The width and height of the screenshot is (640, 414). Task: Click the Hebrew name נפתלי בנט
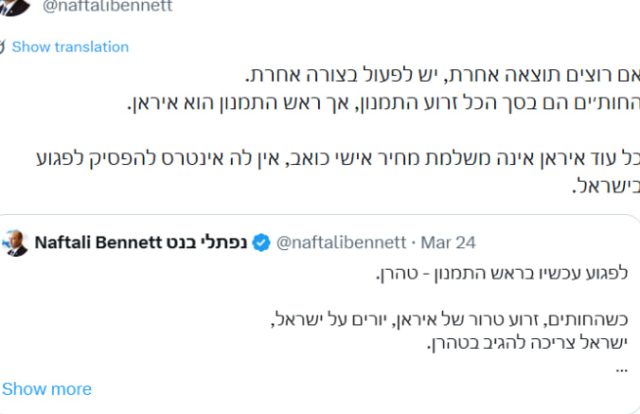click(x=209, y=242)
